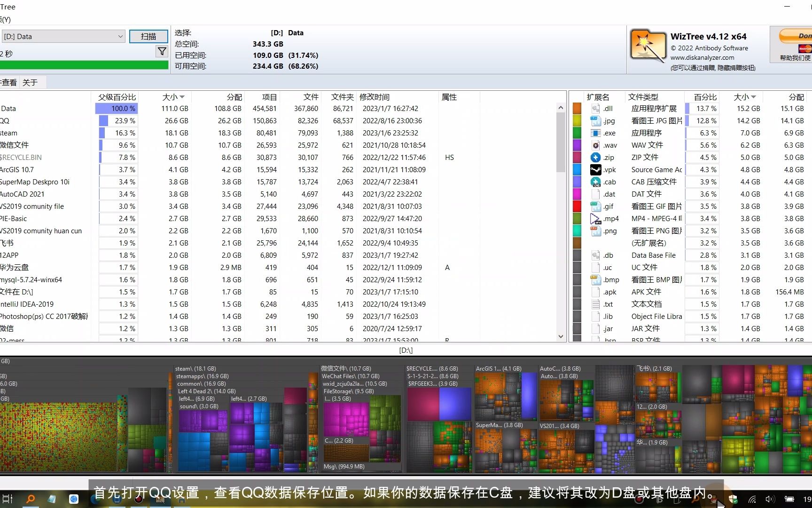
Task: Open the taskbar search icon
Action: pyautogui.click(x=30, y=499)
